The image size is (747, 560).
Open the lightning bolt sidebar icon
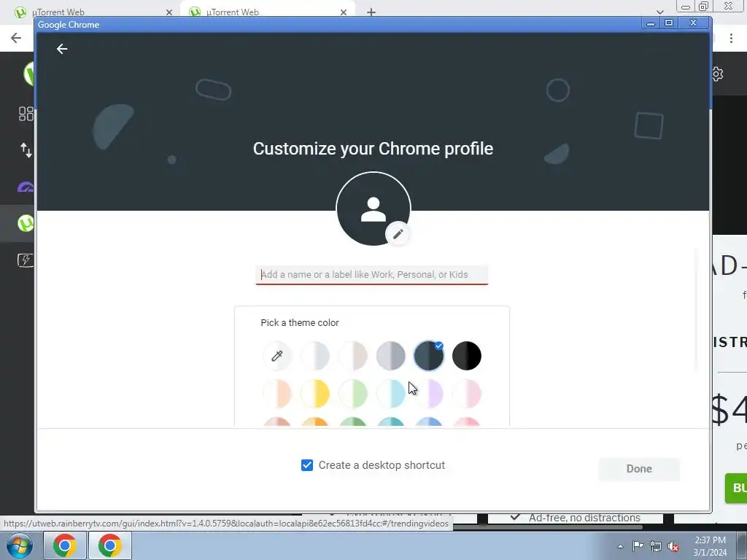coord(26,260)
